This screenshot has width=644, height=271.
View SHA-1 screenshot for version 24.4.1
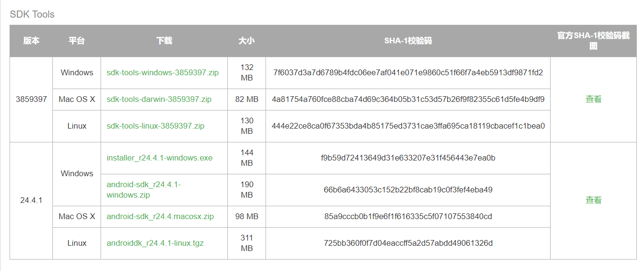(x=593, y=201)
